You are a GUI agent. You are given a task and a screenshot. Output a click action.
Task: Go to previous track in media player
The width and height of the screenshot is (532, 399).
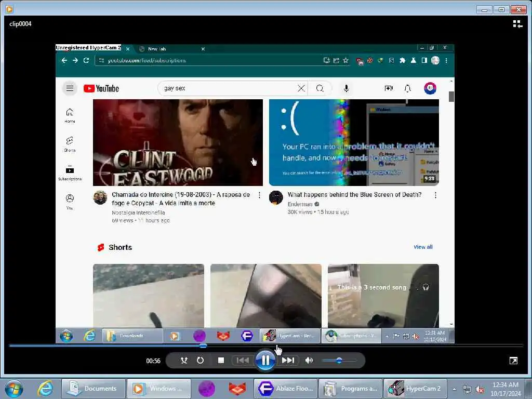point(242,361)
